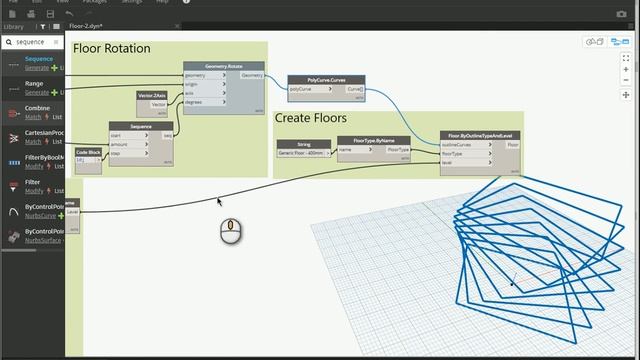The image size is (640, 360).
Task: Select the Sequence node icon in Library
Action: (14, 64)
